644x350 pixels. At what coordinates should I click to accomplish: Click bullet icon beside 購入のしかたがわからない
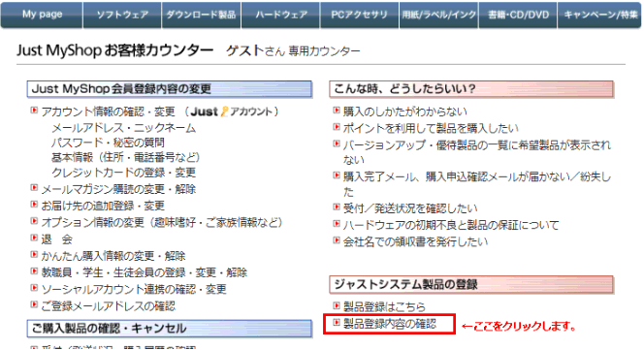point(337,111)
